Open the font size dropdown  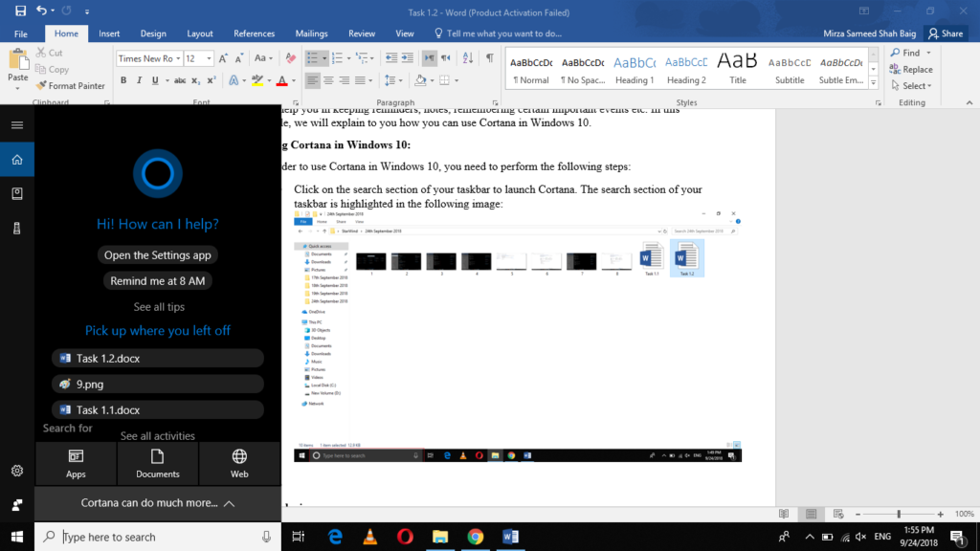click(209, 58)
